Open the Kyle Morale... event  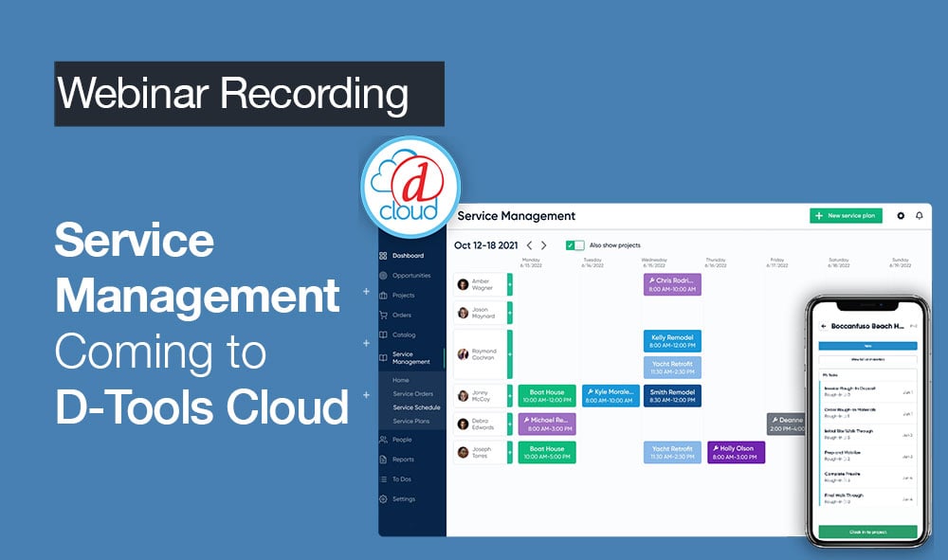[611, 396]
